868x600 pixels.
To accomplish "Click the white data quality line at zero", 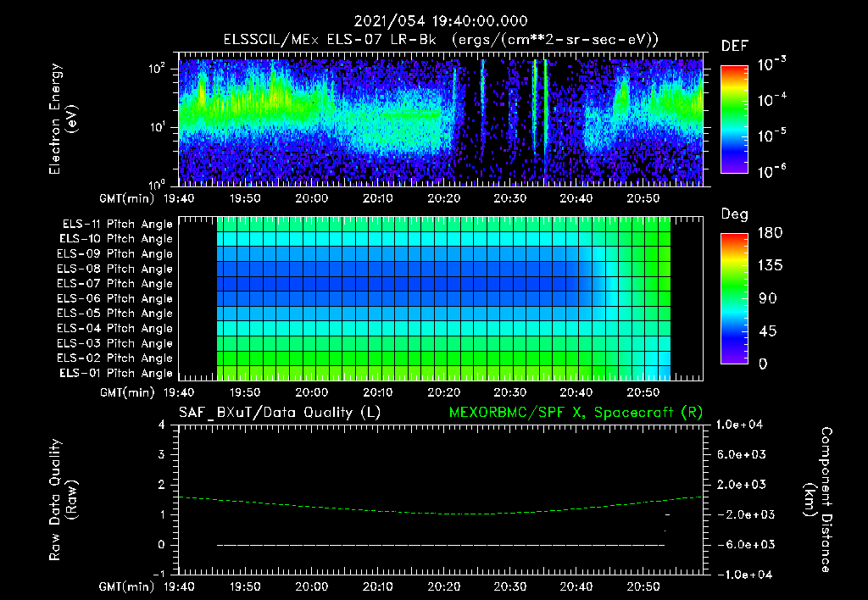I will tap(441, 545).
